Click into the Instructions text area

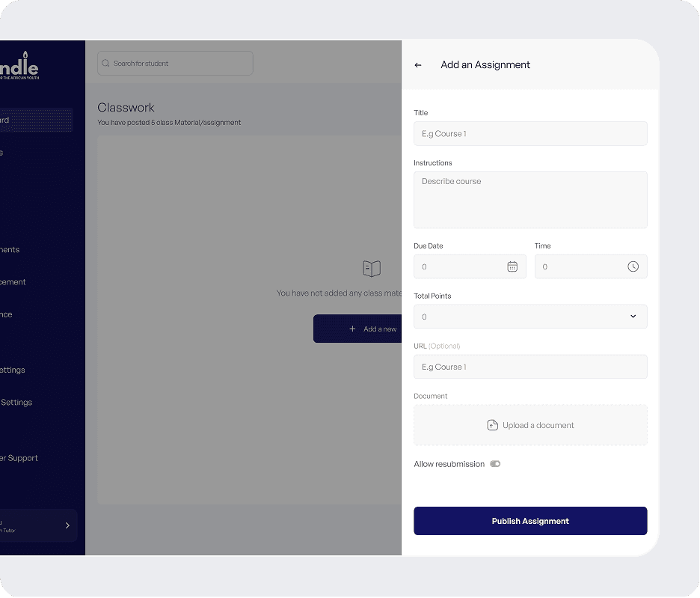[530, 200]
